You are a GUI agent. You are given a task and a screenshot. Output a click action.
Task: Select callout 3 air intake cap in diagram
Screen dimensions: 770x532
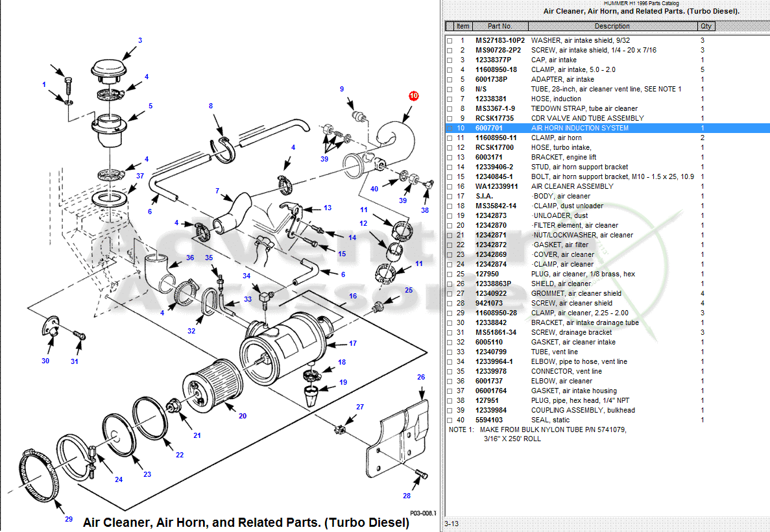(x=139, y=40)
